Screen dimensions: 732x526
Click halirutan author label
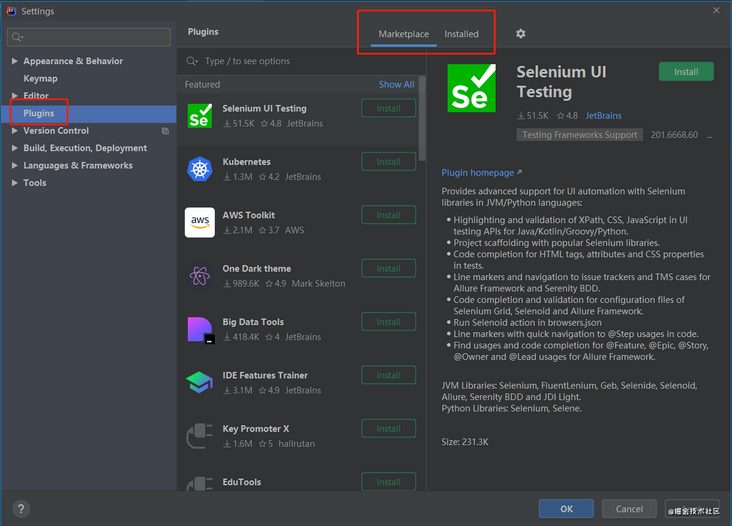tap(296, 444)
